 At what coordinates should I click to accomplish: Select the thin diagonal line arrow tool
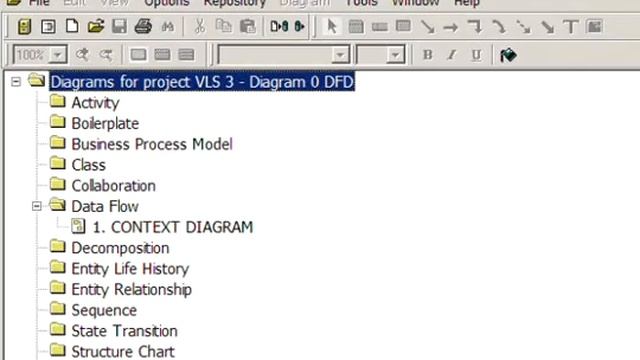[x=427, y=27]
